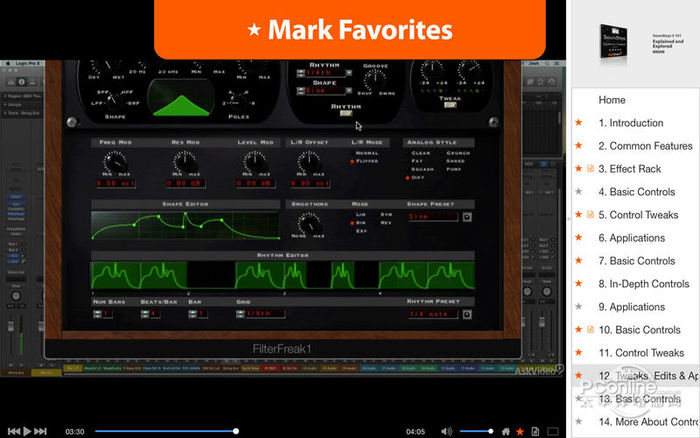Mark 14. More About Controls as favorite
Viewport: 700px width, 438px height.
coord(579,421)
